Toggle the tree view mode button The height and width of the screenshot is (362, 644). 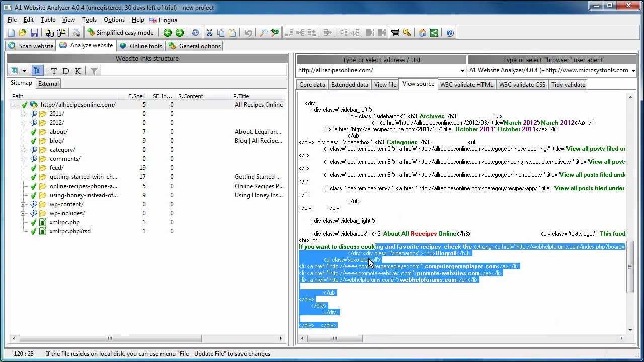pos(37,71)
